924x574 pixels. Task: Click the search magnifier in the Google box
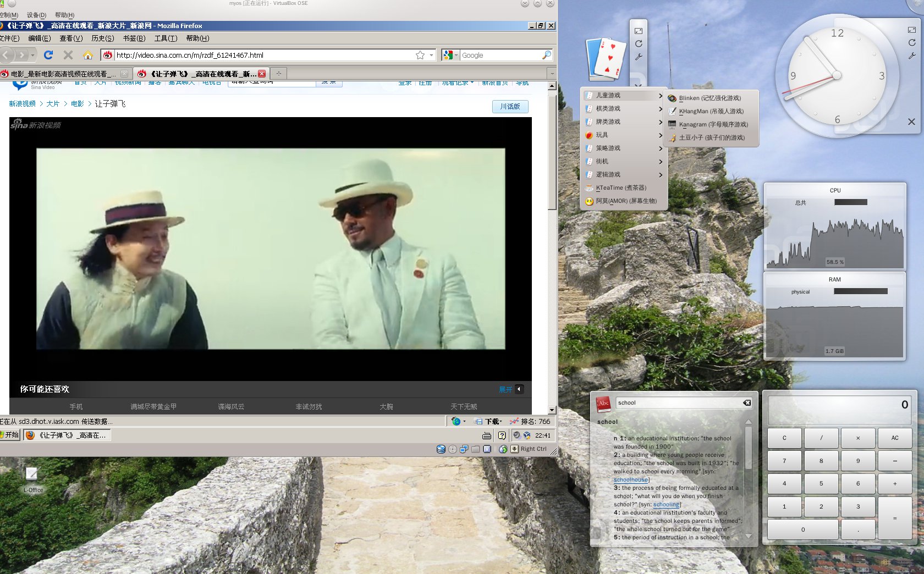[x=546, y=55]
